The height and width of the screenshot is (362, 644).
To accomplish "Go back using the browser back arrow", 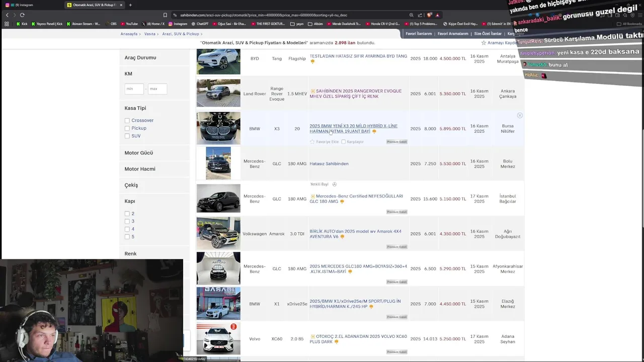I will click(x=7, y=15).
